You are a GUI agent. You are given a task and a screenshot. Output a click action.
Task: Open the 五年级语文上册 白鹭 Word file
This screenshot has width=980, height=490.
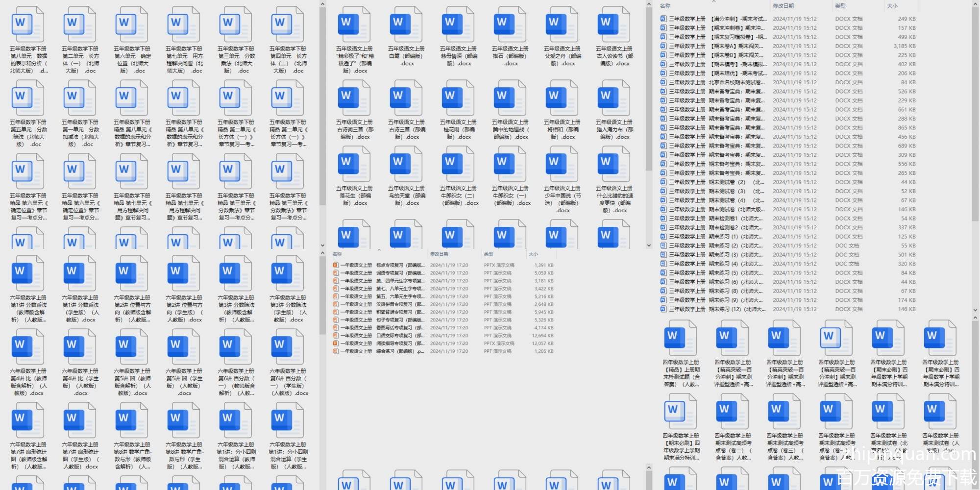pyautogui.click(x=406, y=25)
